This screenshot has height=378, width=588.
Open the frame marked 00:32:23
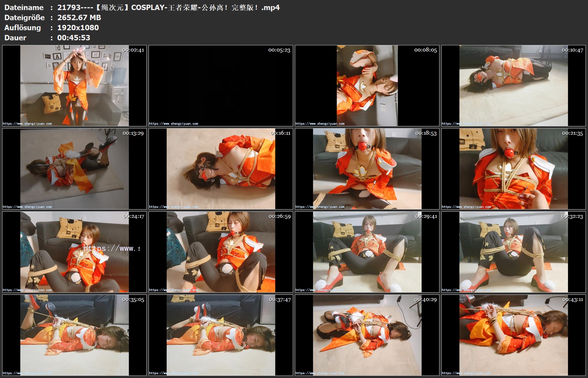(x=514, y=252)
